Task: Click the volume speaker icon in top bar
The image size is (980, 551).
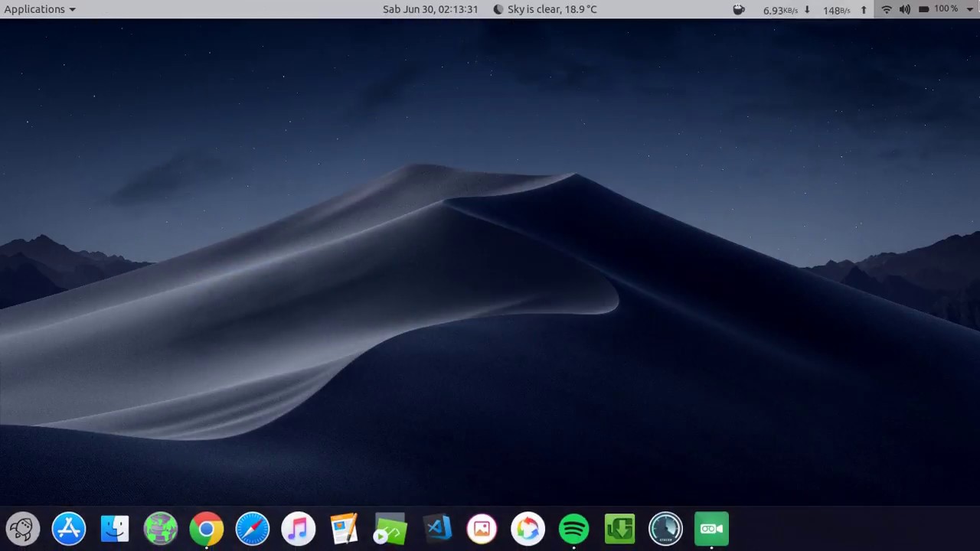Action: click(905, 9)
